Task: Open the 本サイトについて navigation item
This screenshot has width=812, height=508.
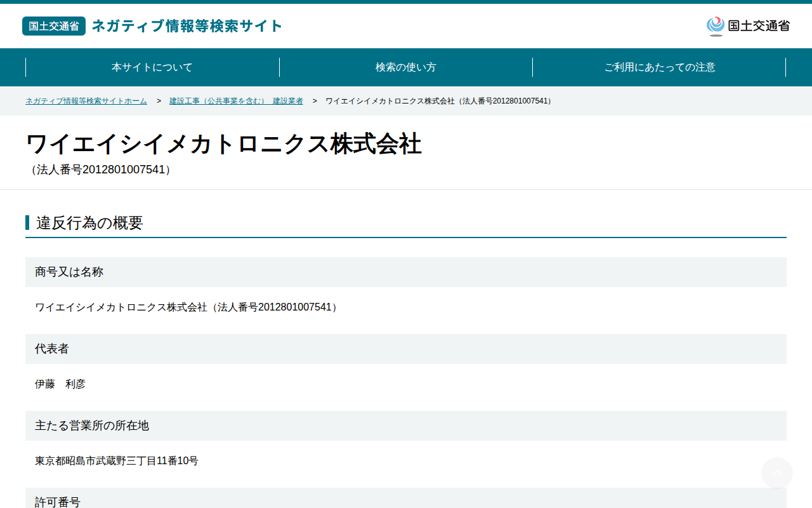Action: pos(152,67)
